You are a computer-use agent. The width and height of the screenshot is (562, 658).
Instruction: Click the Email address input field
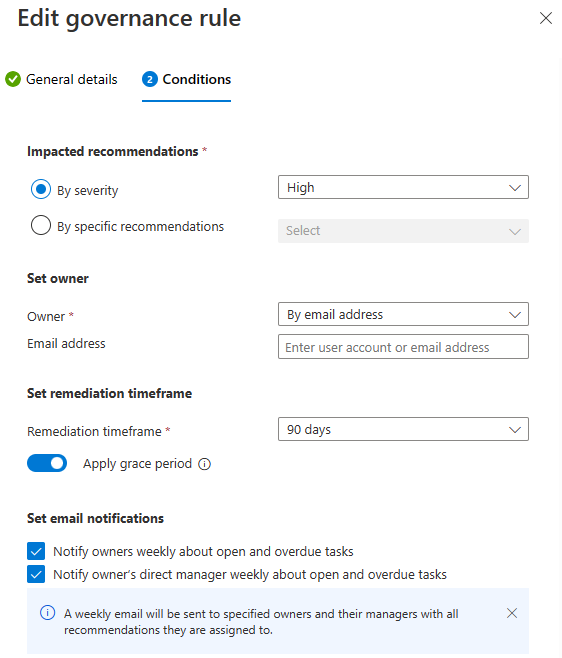tap(403, 347)
